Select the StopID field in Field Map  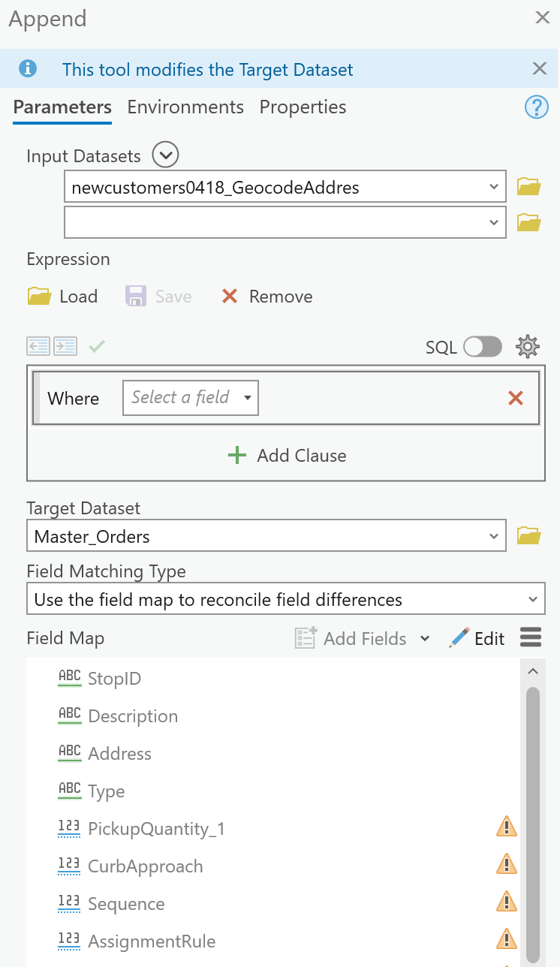pos(114,678)
